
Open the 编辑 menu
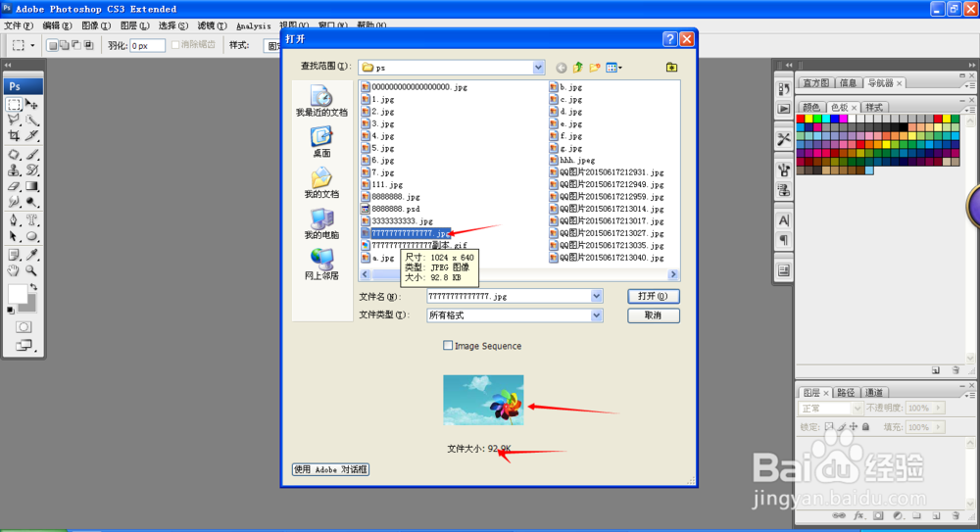(x=57, y=25)
